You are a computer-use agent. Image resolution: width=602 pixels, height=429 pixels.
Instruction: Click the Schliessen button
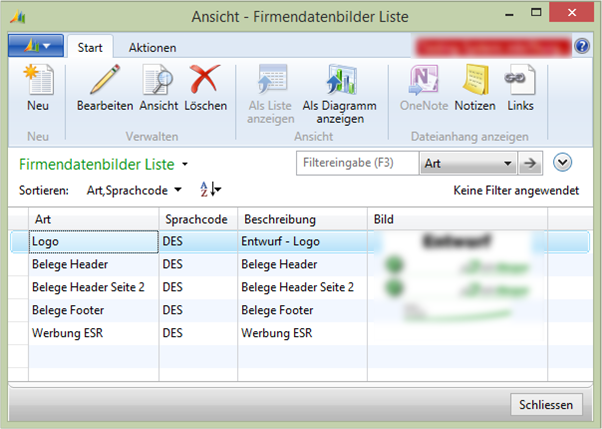click(546, 404)
